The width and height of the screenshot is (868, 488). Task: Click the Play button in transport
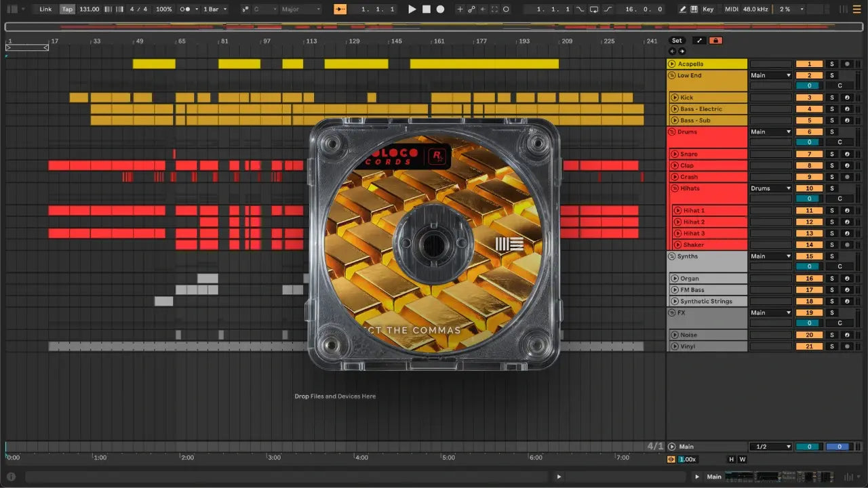click(412, 9)
